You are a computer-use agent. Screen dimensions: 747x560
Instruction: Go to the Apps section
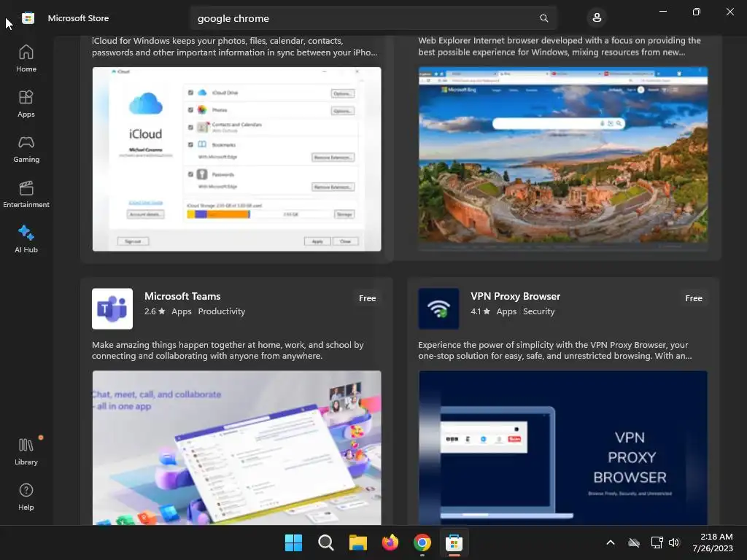[x=26, y=104]
